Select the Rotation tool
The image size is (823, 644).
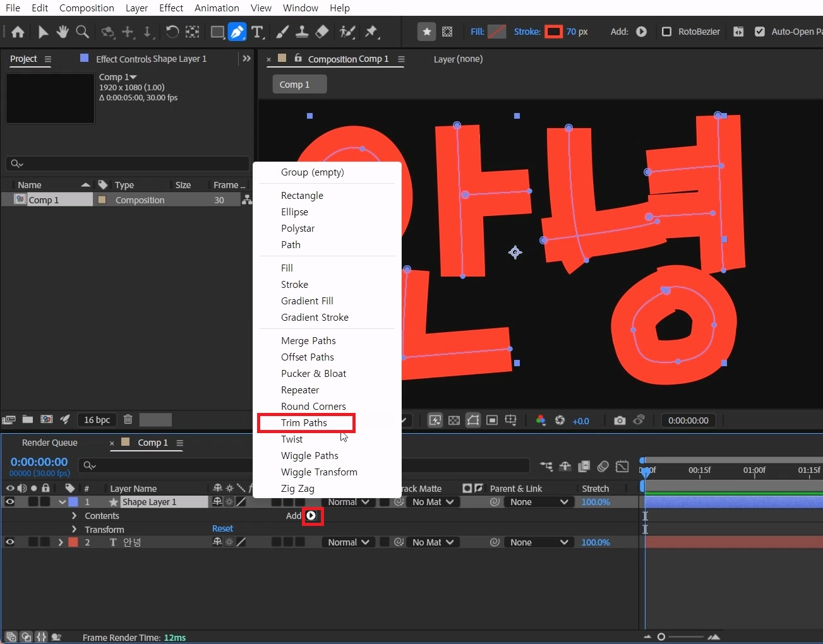tap(172, 32)
